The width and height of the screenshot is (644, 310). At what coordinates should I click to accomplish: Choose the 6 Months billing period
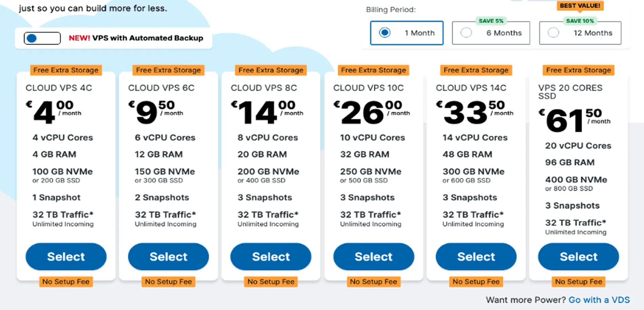click(491, 33)
